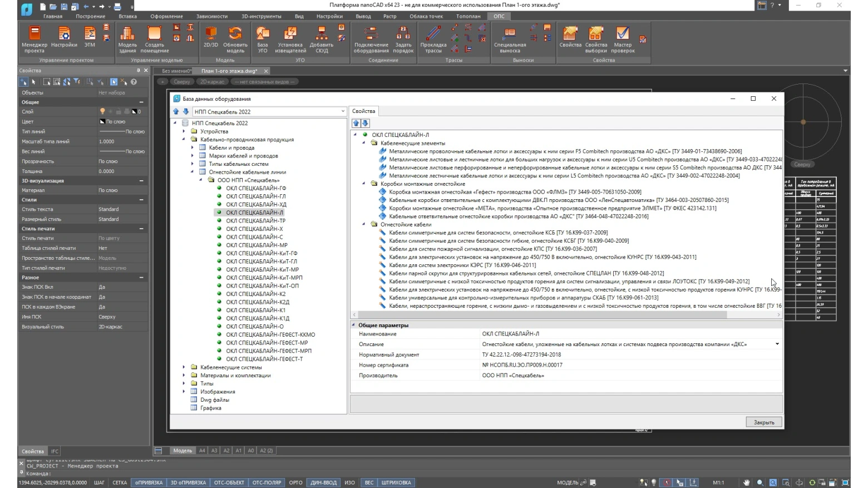Switch to the A3 layout tab
The image size is (868, 488).
point(214,451)
